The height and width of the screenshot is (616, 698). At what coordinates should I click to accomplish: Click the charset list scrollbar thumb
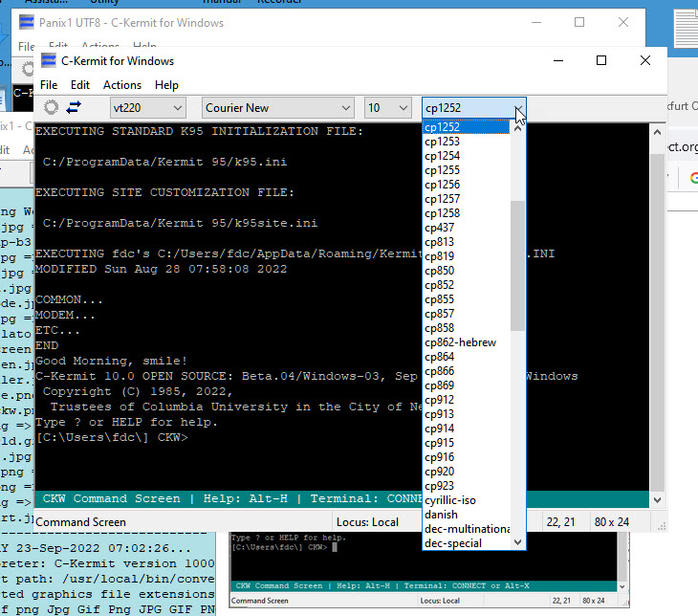517,266
